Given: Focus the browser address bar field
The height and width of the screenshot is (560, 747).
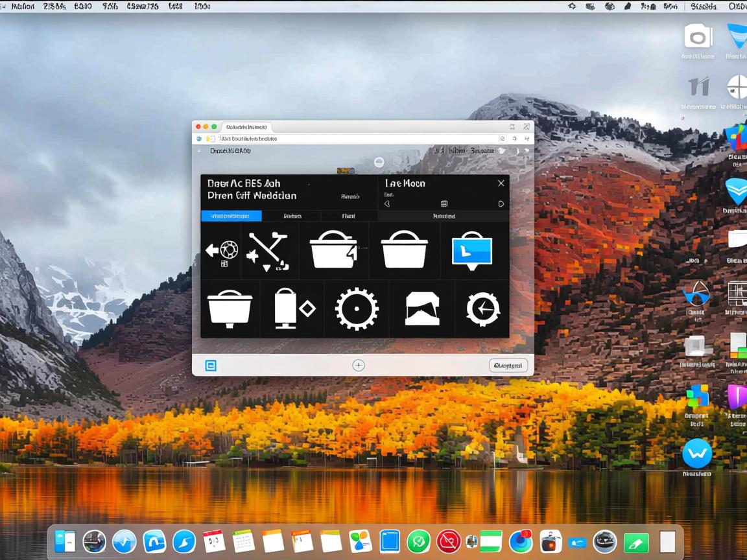Looking at the screenshot, I should pos(357,139).
